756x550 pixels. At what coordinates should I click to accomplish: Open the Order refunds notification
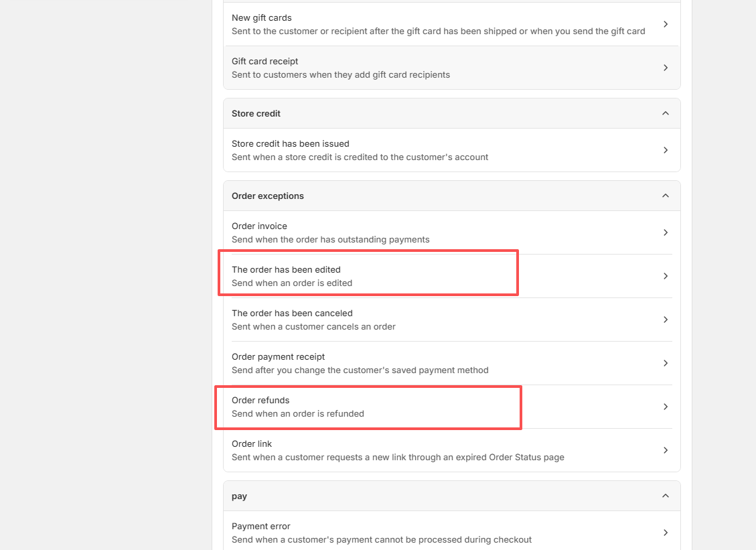coord(260,401)
